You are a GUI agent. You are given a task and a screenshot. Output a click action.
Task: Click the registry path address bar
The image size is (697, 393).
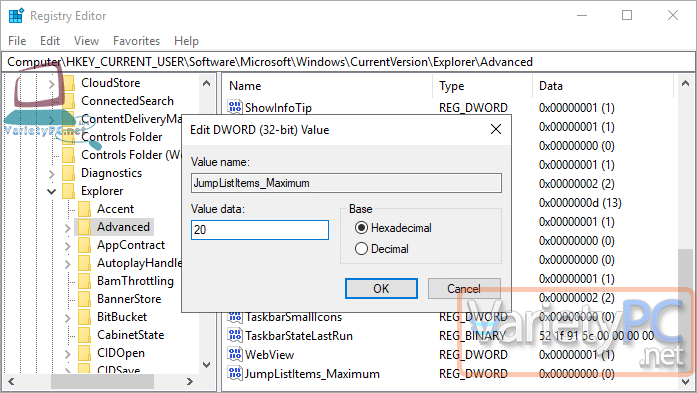[x=348, y=62]
